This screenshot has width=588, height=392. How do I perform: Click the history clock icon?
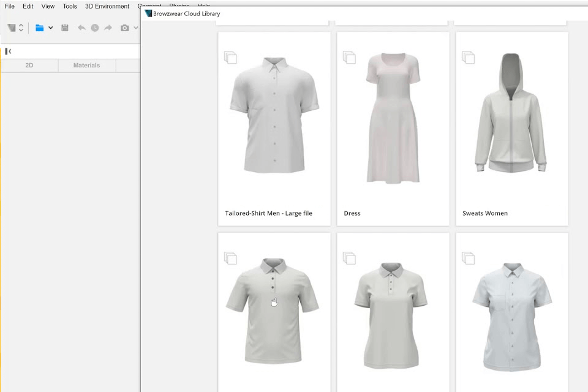tap(95, 28)
